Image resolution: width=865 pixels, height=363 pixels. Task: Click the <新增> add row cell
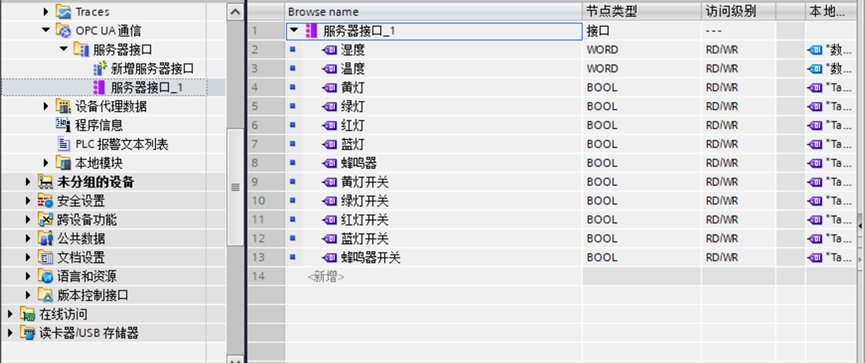[x=326, y=276]
